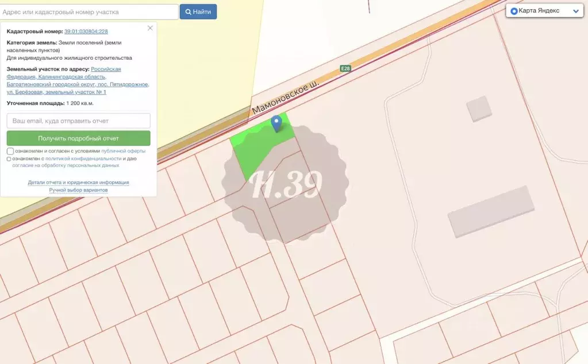
Task: Click Получить подробный отчет green button
Action: click(78, 138)
